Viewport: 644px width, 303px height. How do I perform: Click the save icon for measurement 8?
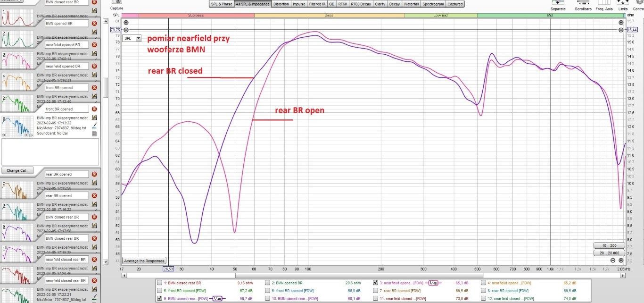(94, 204)
